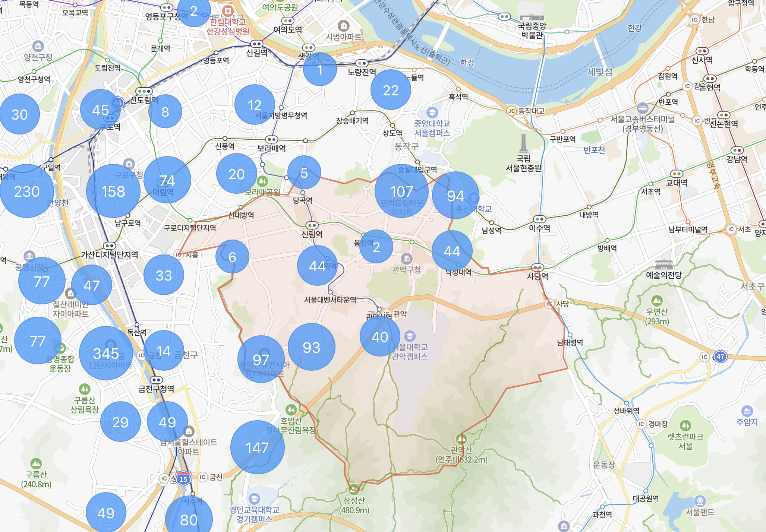
Task: Click the 47 cluster marker
Action: coord(92,285)
